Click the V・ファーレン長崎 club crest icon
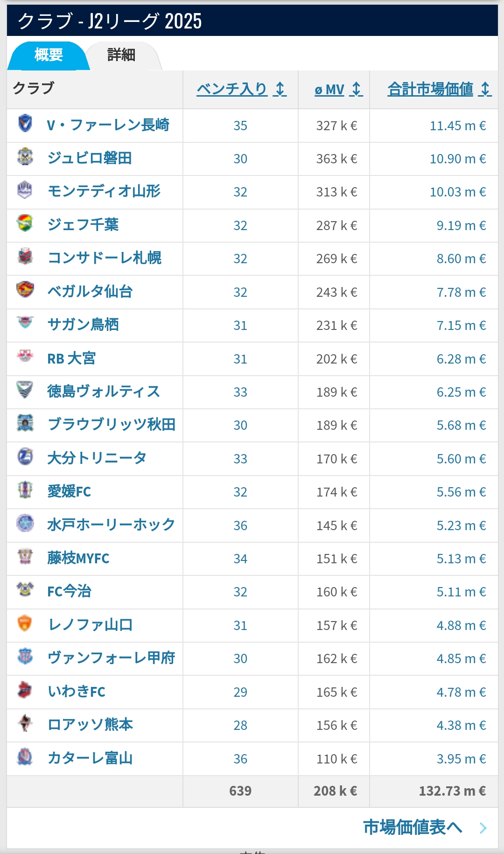The image size is (504, 854). pyautogui.click(x=25, y=124)
